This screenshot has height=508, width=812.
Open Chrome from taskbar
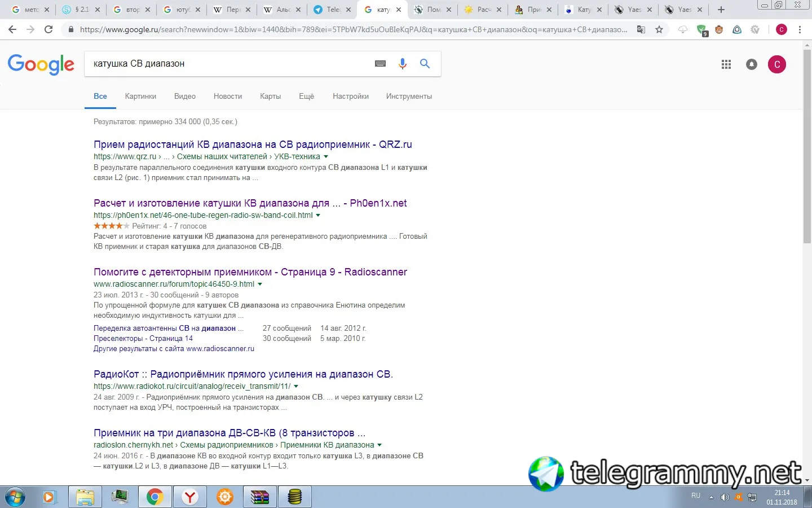pyautogui.click(x=155, y=497)
